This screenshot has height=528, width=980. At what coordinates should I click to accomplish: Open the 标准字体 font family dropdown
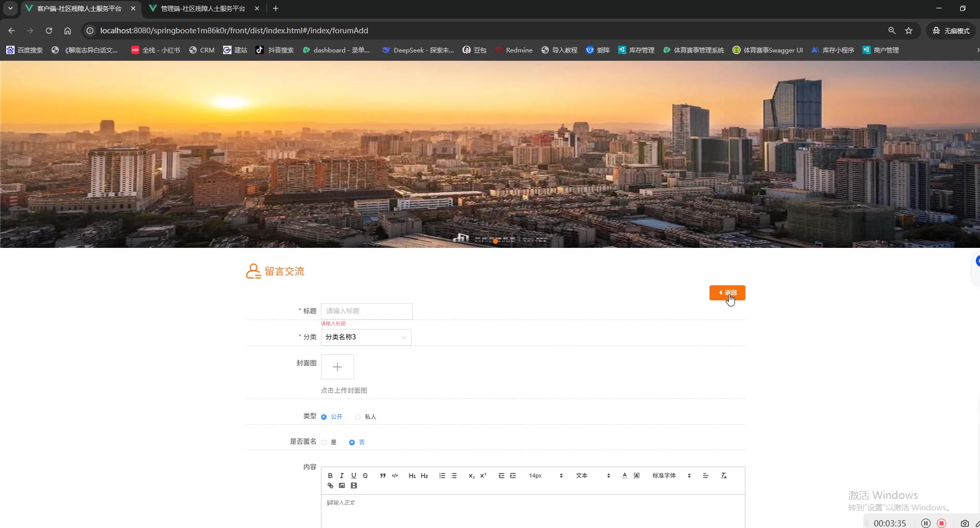click(671, 476)
